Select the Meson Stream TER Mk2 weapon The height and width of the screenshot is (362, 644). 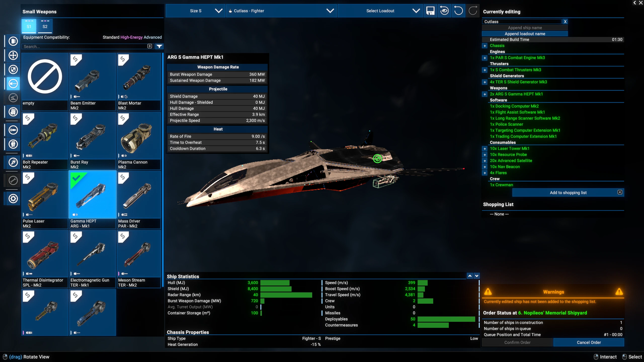pyautogui.click(x=139, y=259)
